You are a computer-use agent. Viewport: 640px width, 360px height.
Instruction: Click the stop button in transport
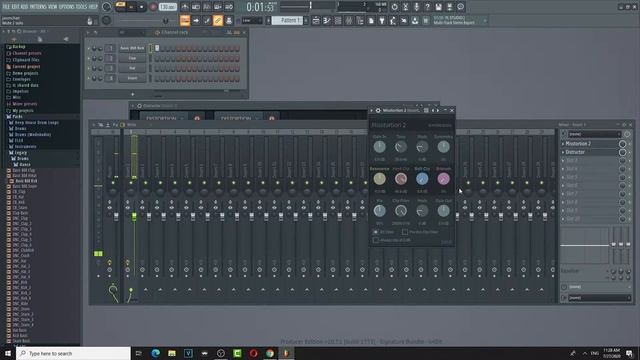pos(142,7)
